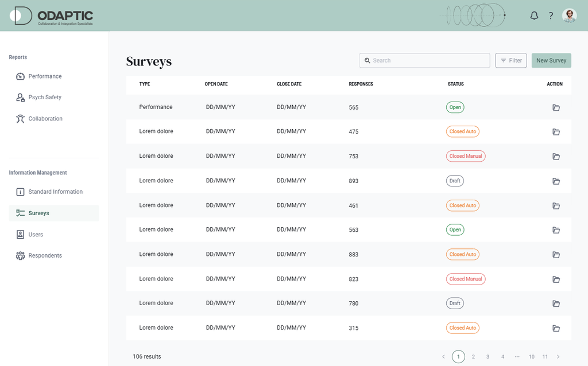Screen dimensions: 588x366
Task: Click Open status badge, 565 row
Action: [455, 107]
